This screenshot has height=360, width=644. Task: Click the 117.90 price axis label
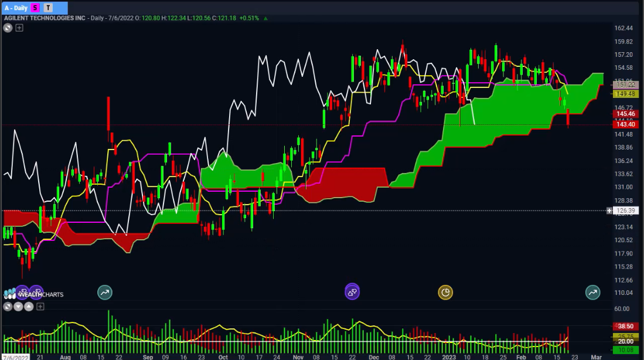(x=623, y=253)
